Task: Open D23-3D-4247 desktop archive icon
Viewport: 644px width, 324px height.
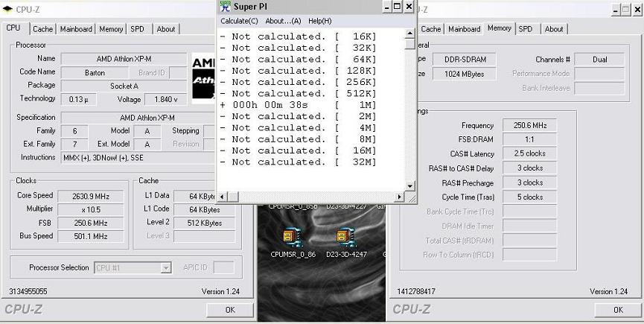Action: 346,238
